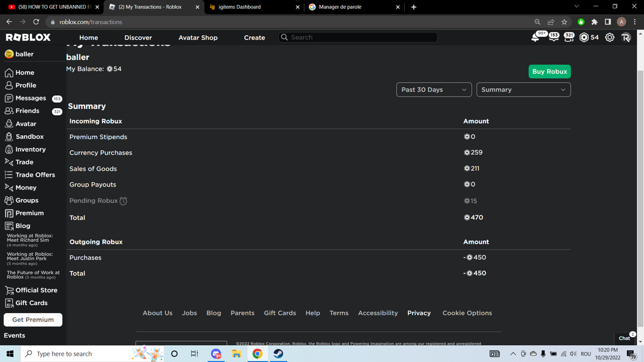Open Discover in the top navigation
This screenshot has width=644, height=362.
point(138,38)
